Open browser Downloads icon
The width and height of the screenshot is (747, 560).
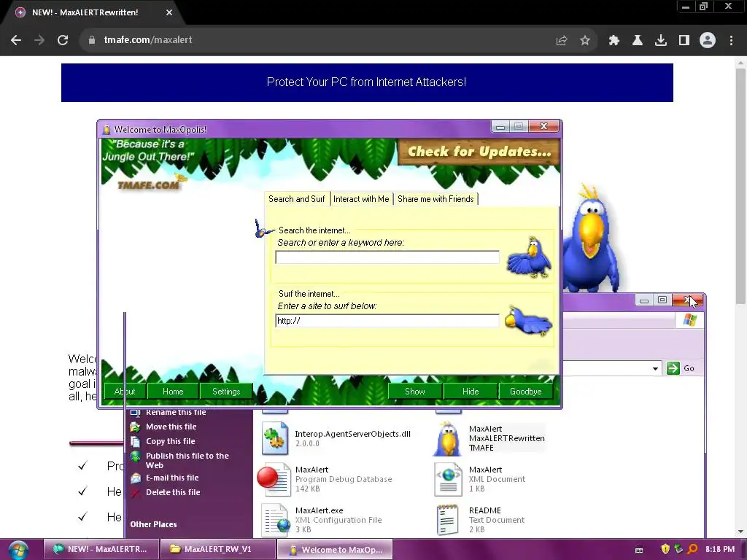661,41
